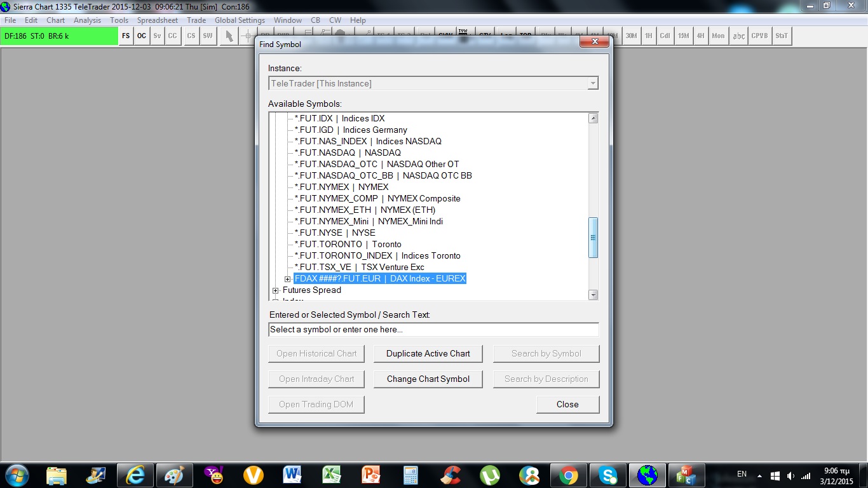
Task: Click the OC toolbar button
Action: pos(142,36)
